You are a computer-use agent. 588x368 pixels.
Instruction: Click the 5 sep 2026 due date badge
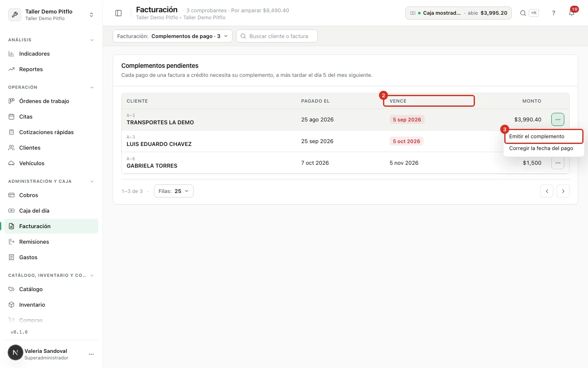407,120
